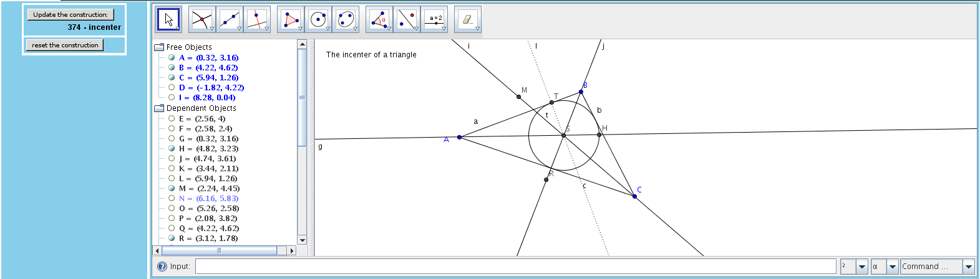The image size is (980, 279).
Task: Choose the Angle measurement tool
Action: point(379,19)
